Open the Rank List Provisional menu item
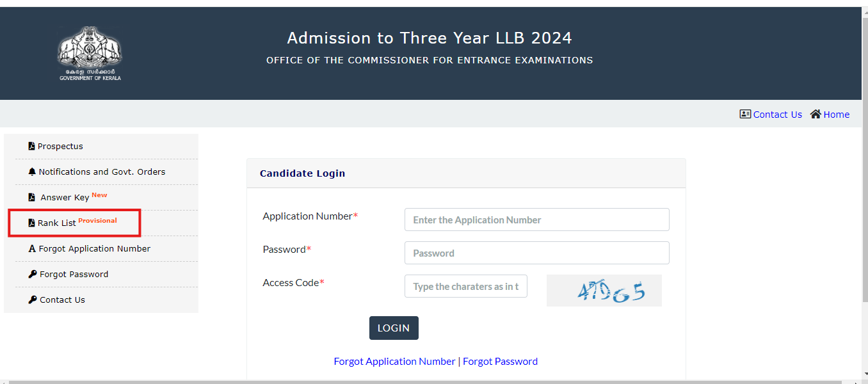Viewport: 868px width, 384px height. pos(74,223)
